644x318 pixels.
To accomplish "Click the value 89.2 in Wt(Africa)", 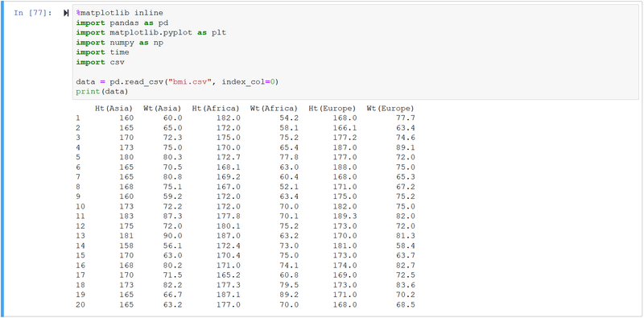I will 289,295.
